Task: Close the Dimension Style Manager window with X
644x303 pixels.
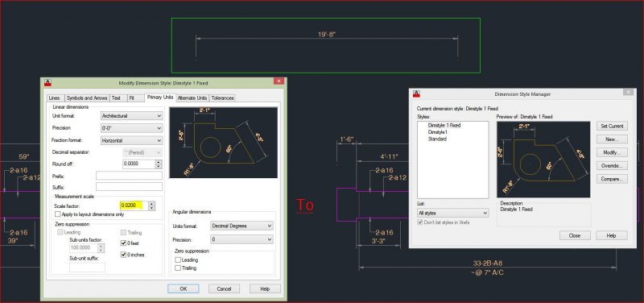Action: tap(628, 92)
